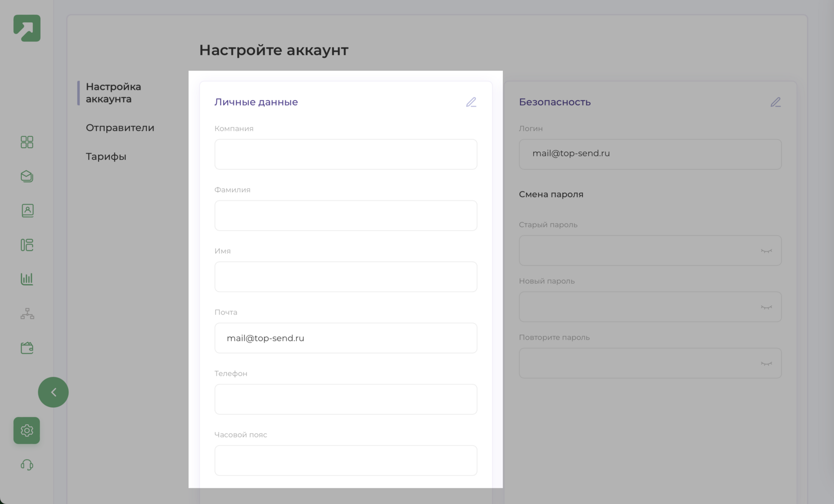Show Новый пароль with eye icon

(x=766, y=308)
